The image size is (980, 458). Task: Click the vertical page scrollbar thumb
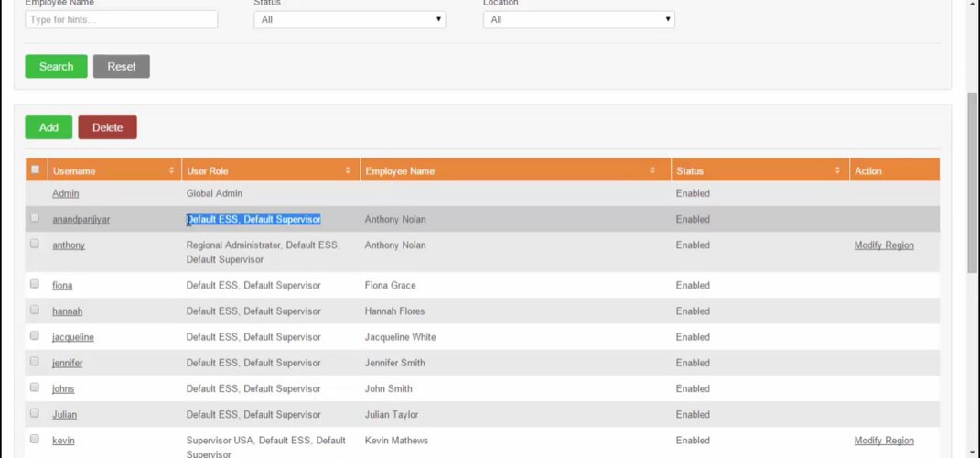click(973, 181)
